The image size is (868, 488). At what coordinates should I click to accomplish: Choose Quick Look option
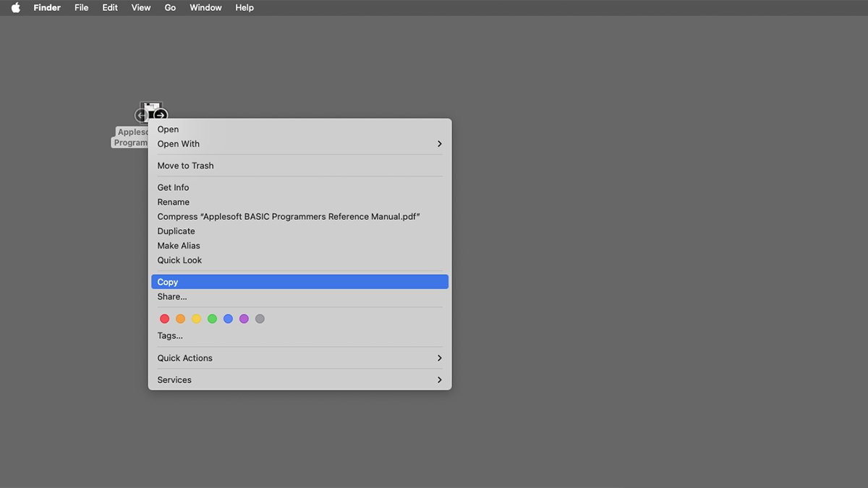tap(299, 260)
